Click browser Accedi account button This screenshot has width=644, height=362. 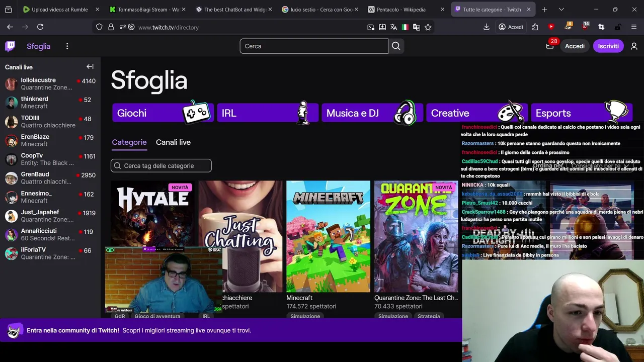(511, 27)
